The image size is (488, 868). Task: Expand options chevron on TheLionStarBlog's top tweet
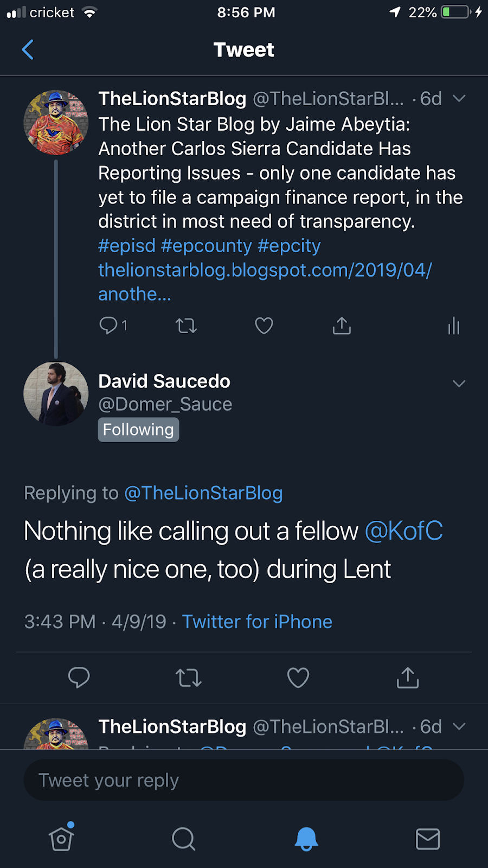point(459,99)
